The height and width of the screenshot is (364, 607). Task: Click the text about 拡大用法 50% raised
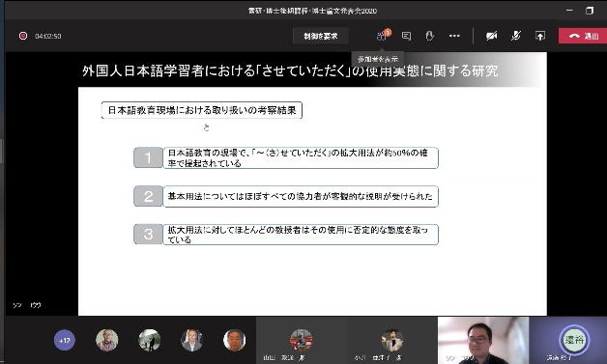click(x=298, y=157)
